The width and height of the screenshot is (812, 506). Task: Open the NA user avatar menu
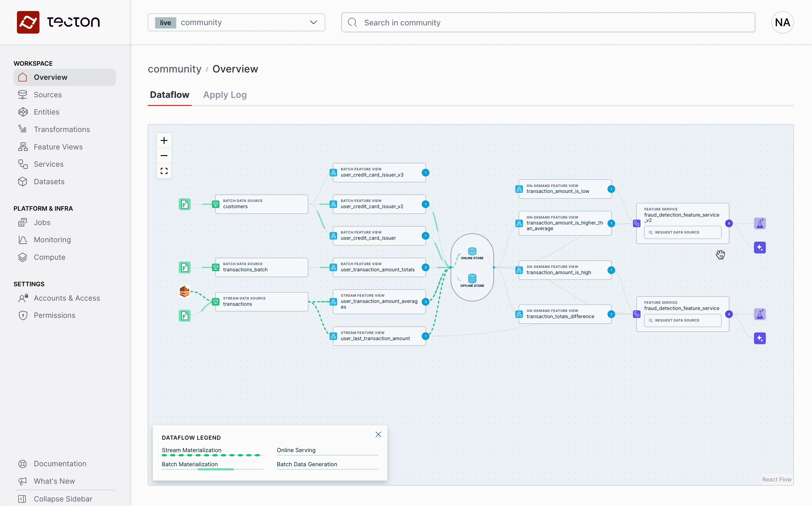coord(782,22)
